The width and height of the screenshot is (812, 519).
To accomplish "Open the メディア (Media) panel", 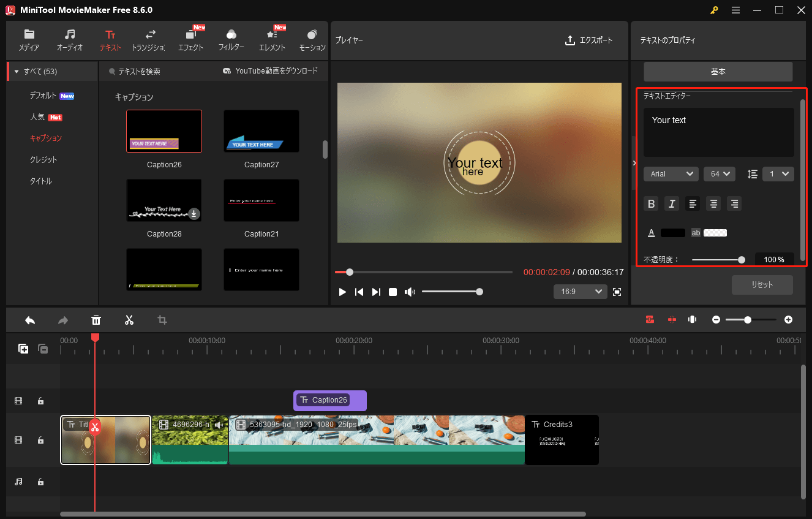I will click(x=28, y=39).
